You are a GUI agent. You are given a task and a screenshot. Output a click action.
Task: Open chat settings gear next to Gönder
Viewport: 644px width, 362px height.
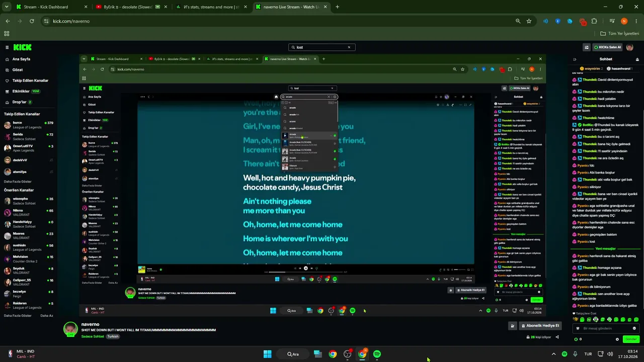click(617, 339)
